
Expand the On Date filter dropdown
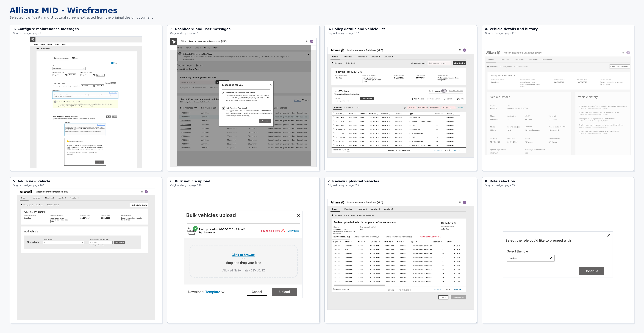click(412, 108)
